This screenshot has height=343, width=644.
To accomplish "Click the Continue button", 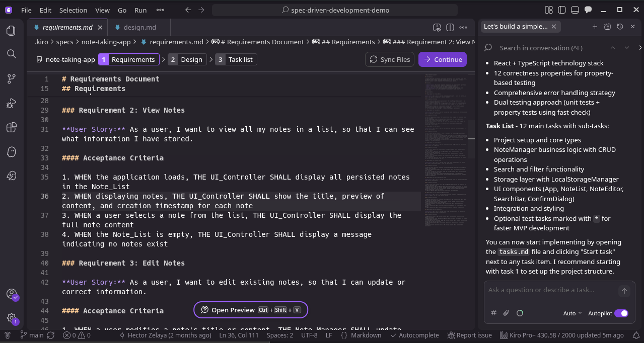I will point(442,59).
